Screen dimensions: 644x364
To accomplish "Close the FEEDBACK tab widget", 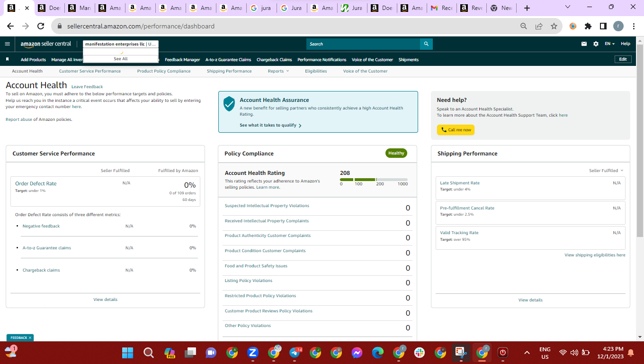I will pyautogui.click(x=30, y=338).
